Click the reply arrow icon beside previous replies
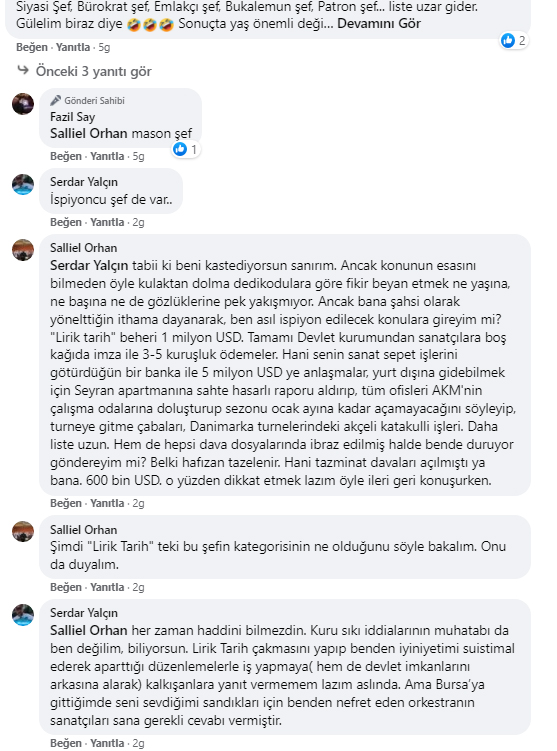Viewport: 557px width, 751px height. [x=23, y=70]
